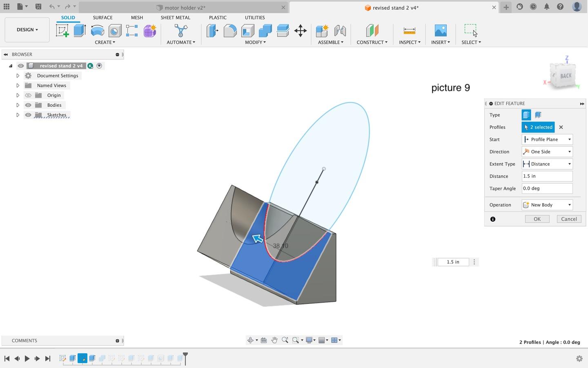Select the Press Pull tool
Screen dimensions: 588x368
[212, 31]
